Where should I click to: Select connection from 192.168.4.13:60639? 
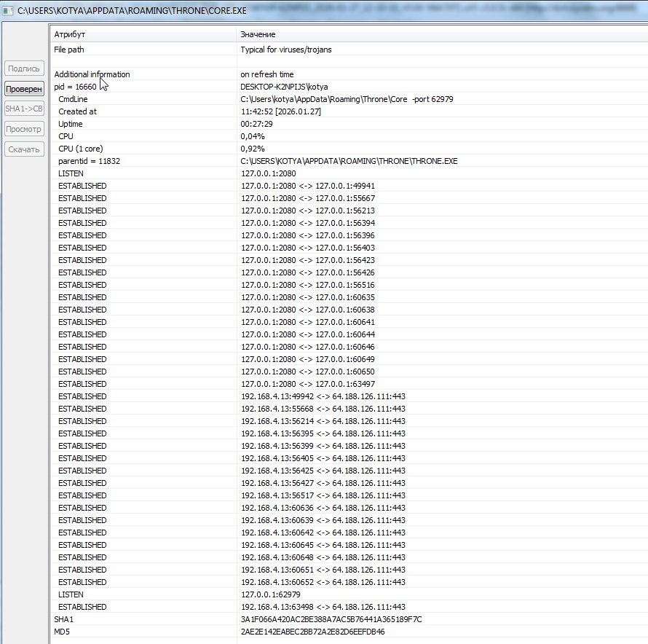coord(323,521)
